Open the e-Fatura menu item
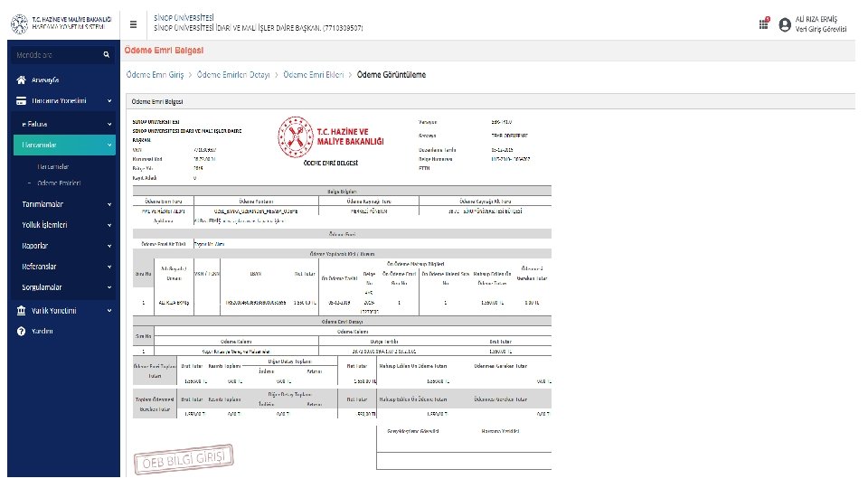This screenshot has width=868, height=488. tap(34, 125)
